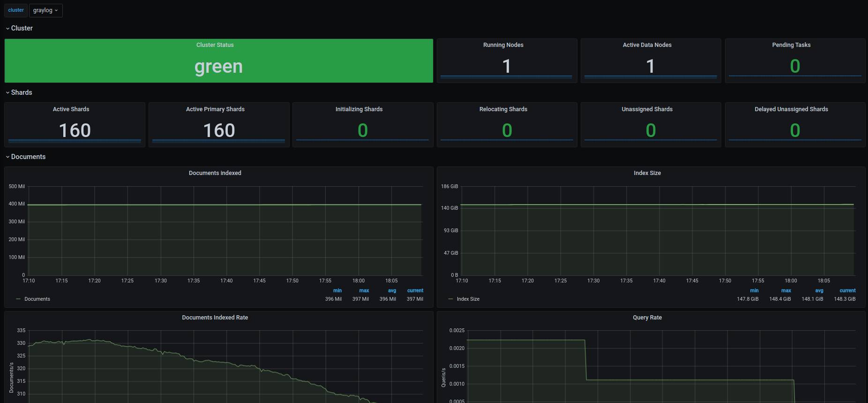868x403 pixels.
Task: Open the Query Rate panel title
Action: point(647,318)
